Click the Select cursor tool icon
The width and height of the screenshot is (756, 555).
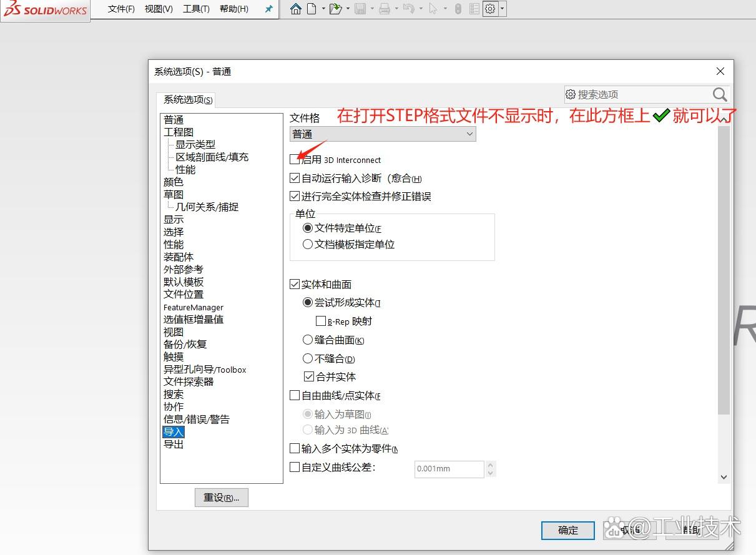pyautogui.click(x=433, y=9)
